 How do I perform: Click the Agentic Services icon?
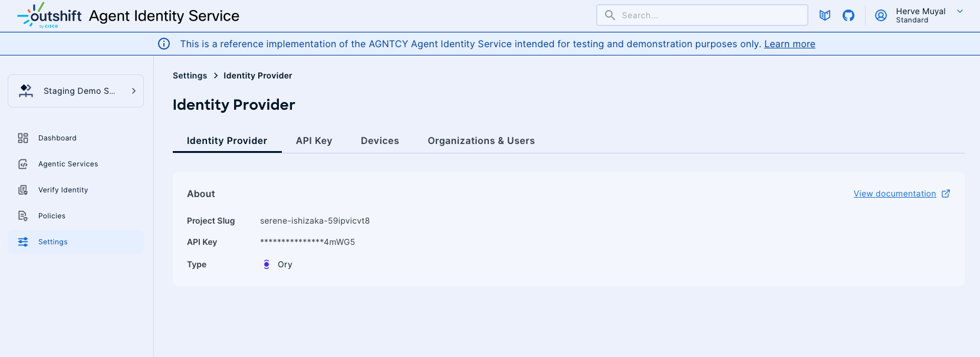[23, 164]
